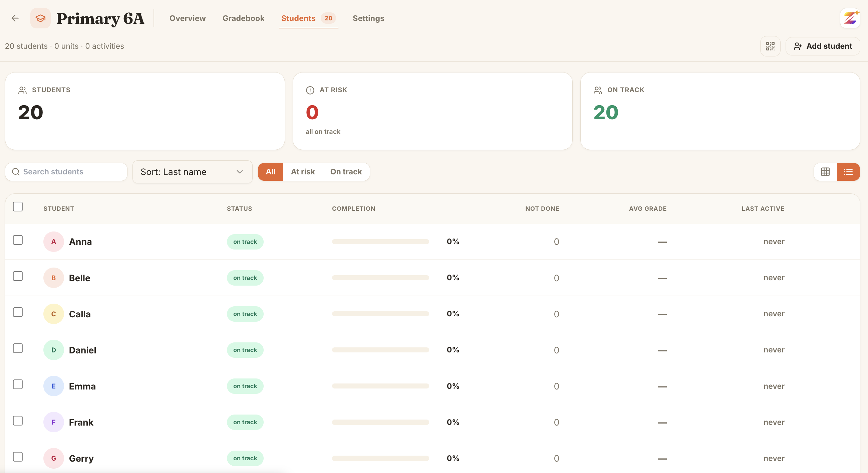Filter list by On track

346,172
